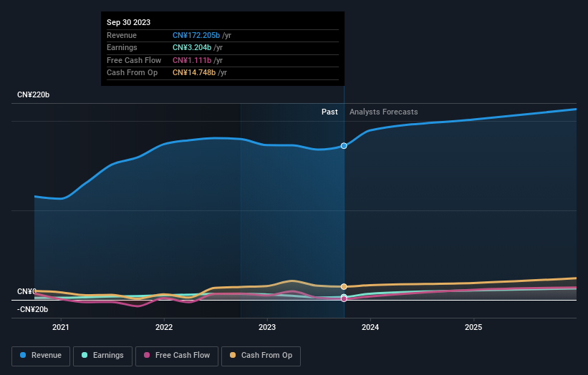The height and width of the screenshot is (375, 588).
Task: Click the Past section label
Action: click(329, 112)
